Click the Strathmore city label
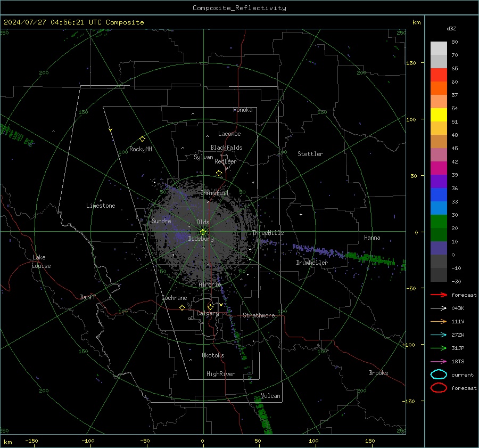479x448 pixels. tap(259, 315)
